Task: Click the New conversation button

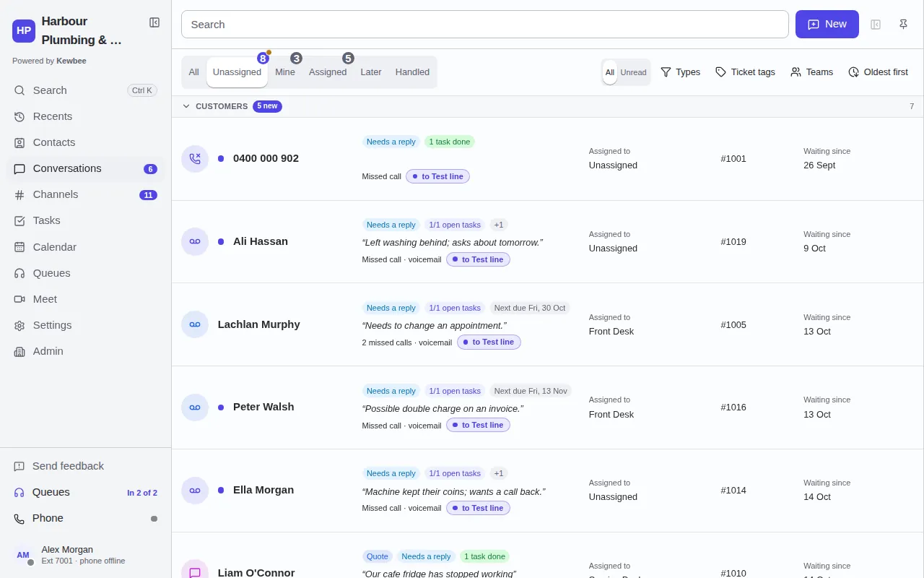Action: tap(827, 25)
